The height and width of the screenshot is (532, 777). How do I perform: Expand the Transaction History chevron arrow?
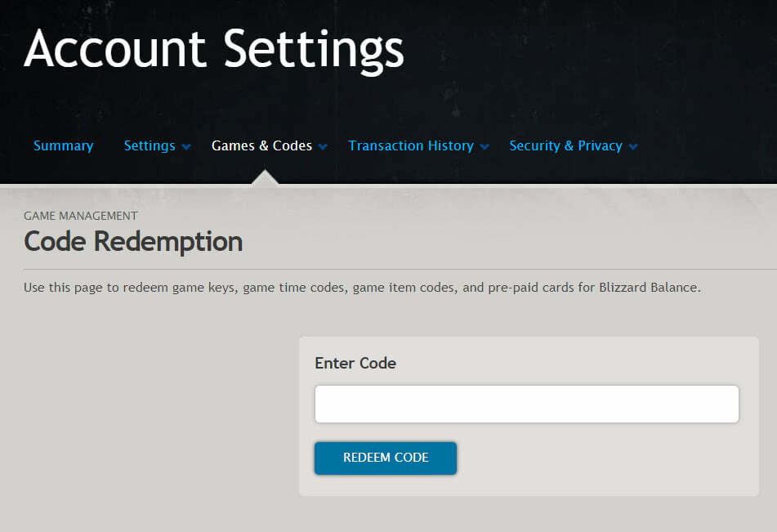pyautogui.click(x=485, y=147)
